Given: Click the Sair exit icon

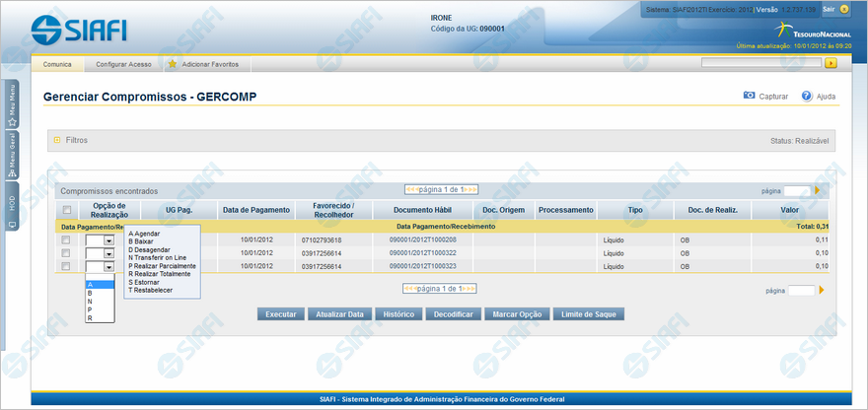Looking at the screenshot, I should pyautogui.click(x=842, y=9).
